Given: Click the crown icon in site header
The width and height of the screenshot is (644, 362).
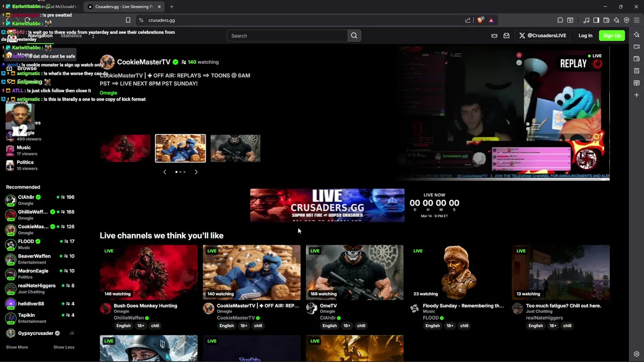Looking at the screenshot, I should (494, 36).
